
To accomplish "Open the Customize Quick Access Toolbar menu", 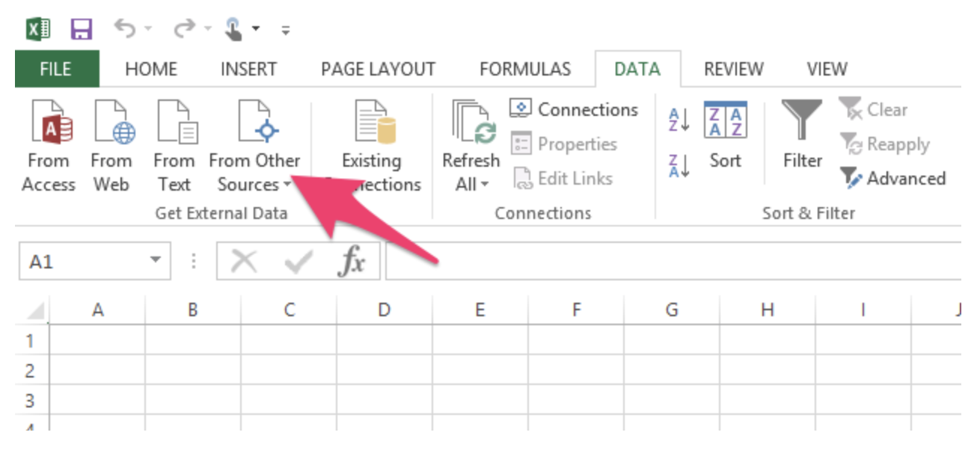I will [x=286, y=31].
